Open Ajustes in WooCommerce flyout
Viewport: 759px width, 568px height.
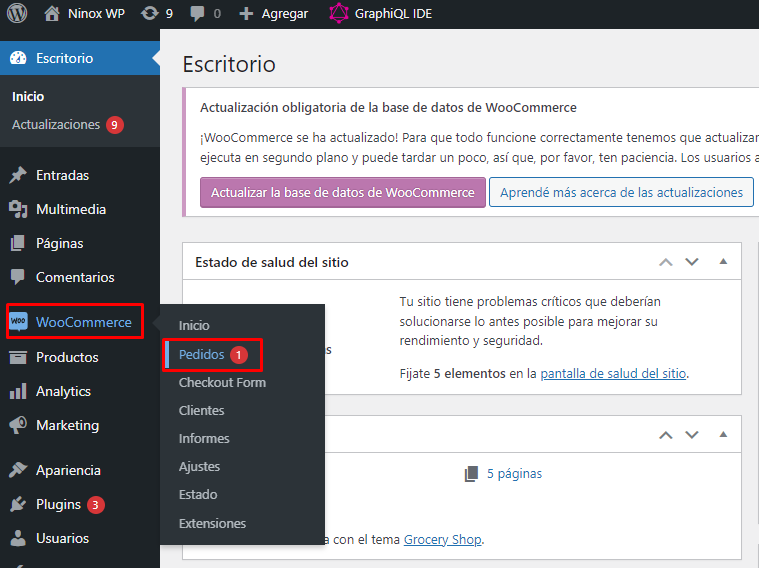(199, 467)
